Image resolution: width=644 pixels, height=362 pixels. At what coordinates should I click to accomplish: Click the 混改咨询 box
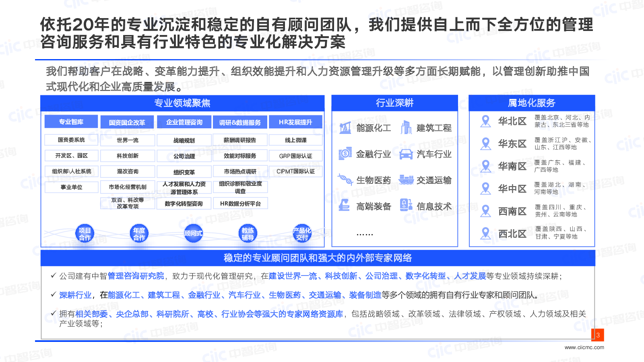[128, 171]
